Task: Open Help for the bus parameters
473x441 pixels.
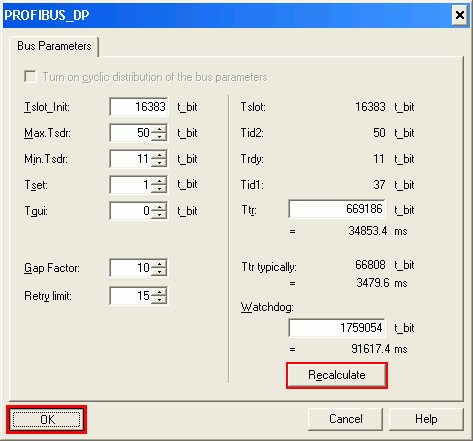Action: click(426, 419)
